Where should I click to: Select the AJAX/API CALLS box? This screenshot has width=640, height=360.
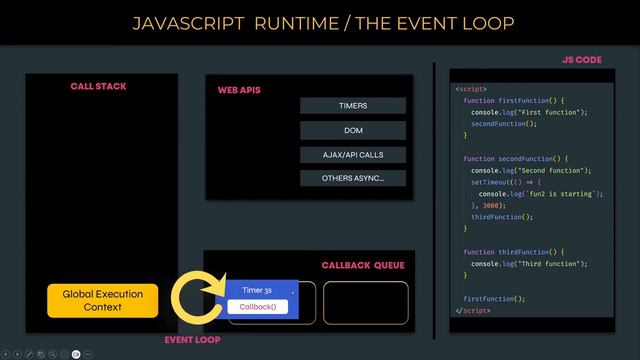[353, 155]
